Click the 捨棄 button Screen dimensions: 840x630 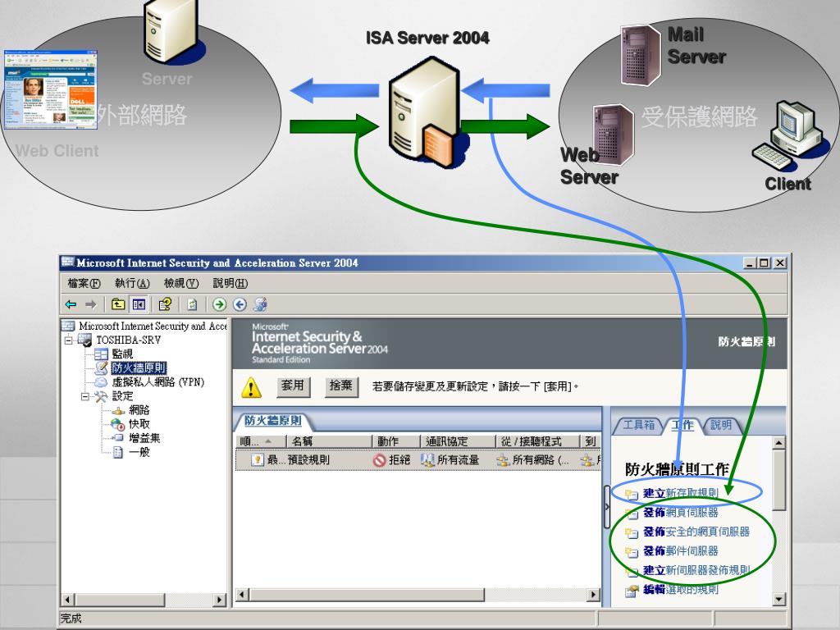pyautogui.click(x=340, y=386)
